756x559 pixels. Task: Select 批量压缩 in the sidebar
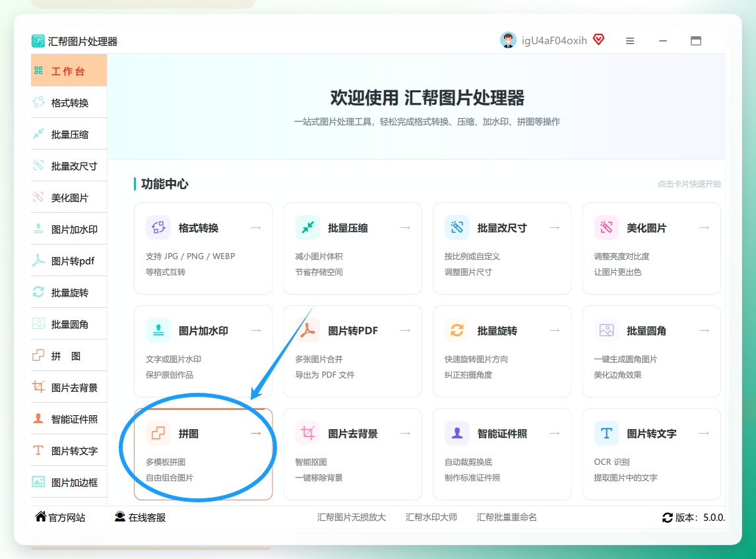[x=69, y=134]
